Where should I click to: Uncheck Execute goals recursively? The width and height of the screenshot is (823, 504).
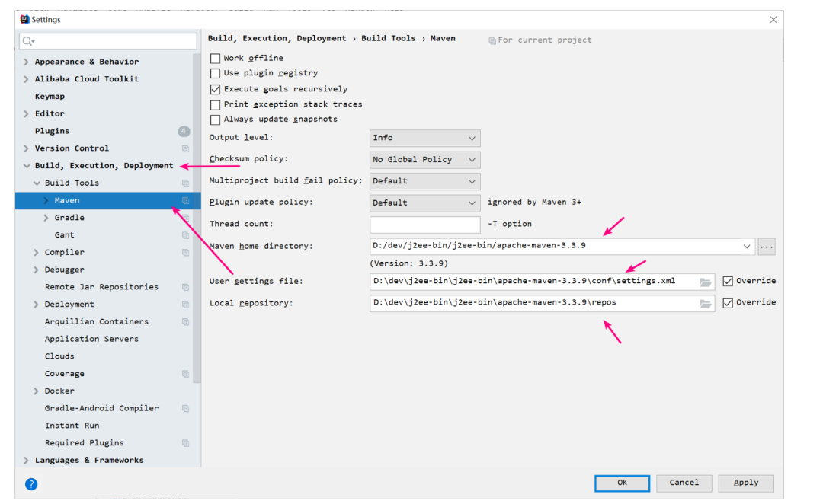(215, 89)
